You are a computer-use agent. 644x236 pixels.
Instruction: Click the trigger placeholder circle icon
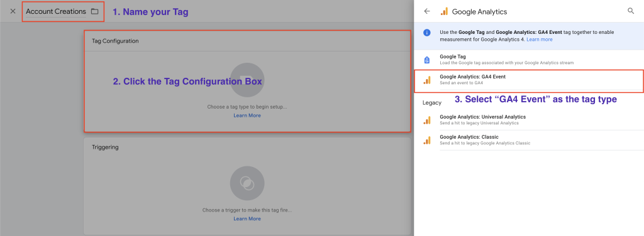pos(247,183)
